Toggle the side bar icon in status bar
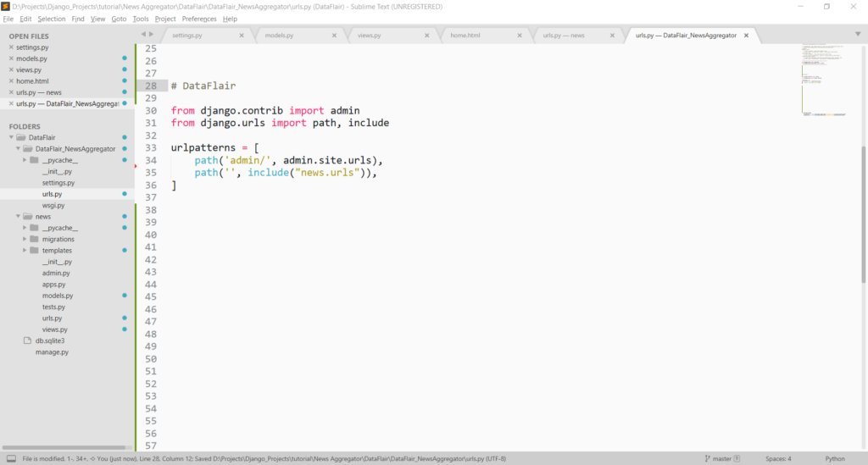This screenshot has width=868, height=465. (11, 458)
